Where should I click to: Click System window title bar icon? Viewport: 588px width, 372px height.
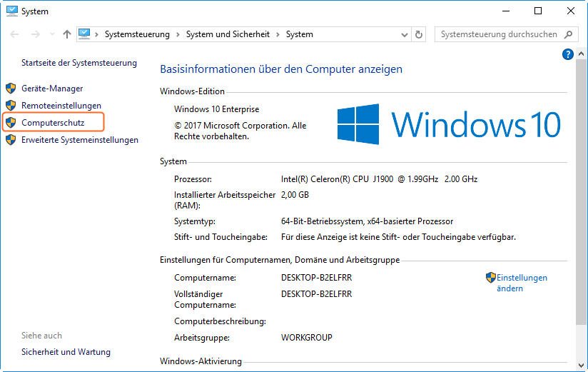(x=12, y=11)
